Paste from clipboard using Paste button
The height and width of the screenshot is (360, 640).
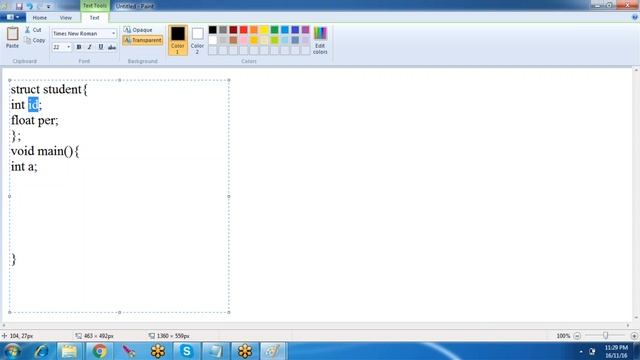pyautogui.click(x=12, y=38)
